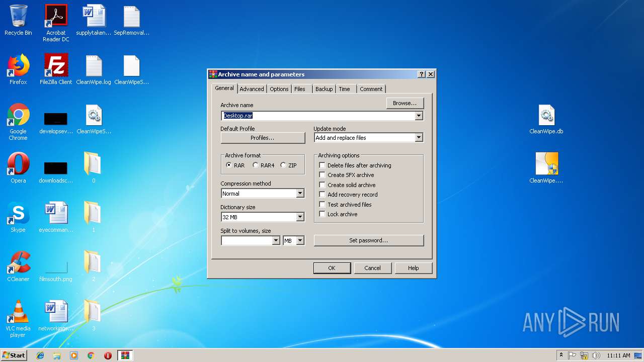The height and width of the screenshot is (362, 644).
Task: Open the Skype desktop shortcut
Action: coord(18,217)
